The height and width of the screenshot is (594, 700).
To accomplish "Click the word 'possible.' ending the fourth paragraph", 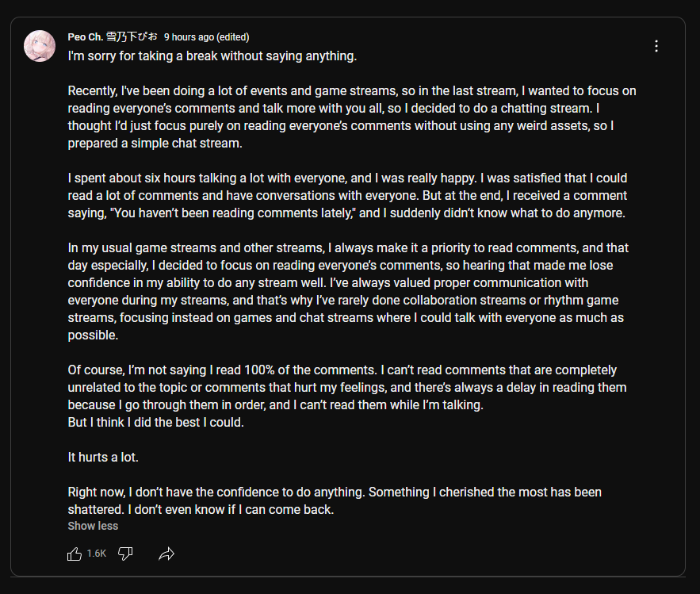I will click(93, 335).
